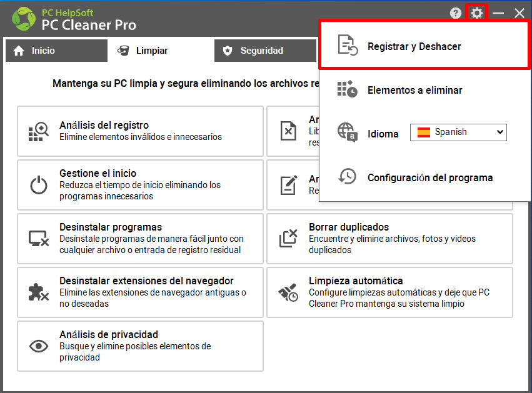Click the Elementos a eliminar grid-clock icon

[347, 89]
